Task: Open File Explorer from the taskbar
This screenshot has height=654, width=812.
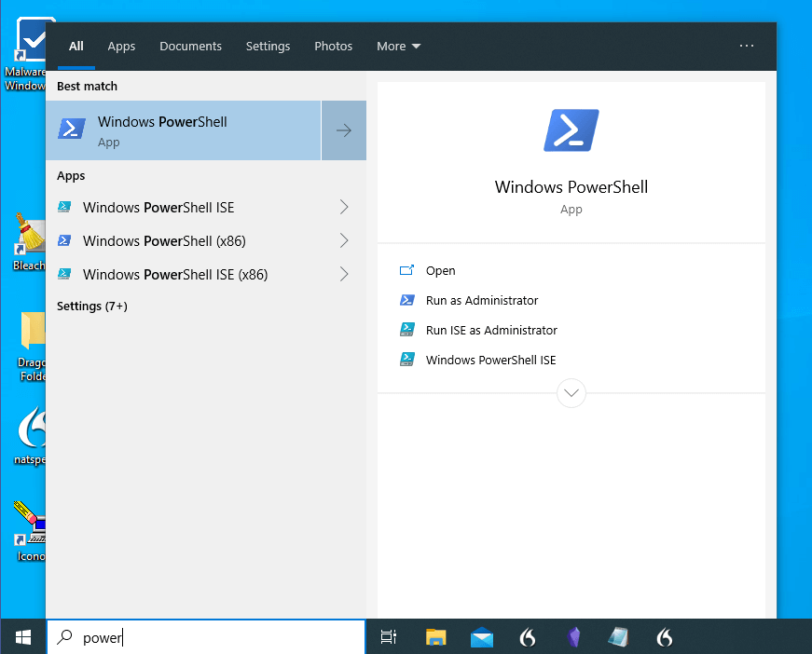Action: pyautogui.click(x=435, y=637)
